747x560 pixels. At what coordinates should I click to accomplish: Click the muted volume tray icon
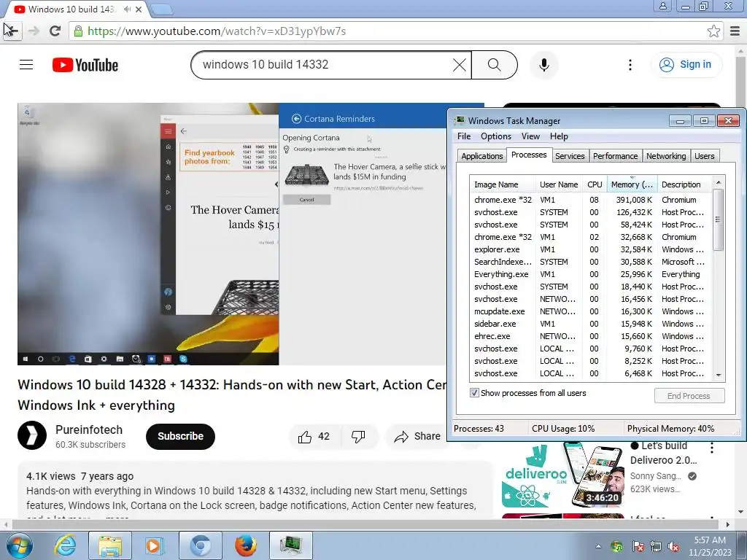click(673, 547)
